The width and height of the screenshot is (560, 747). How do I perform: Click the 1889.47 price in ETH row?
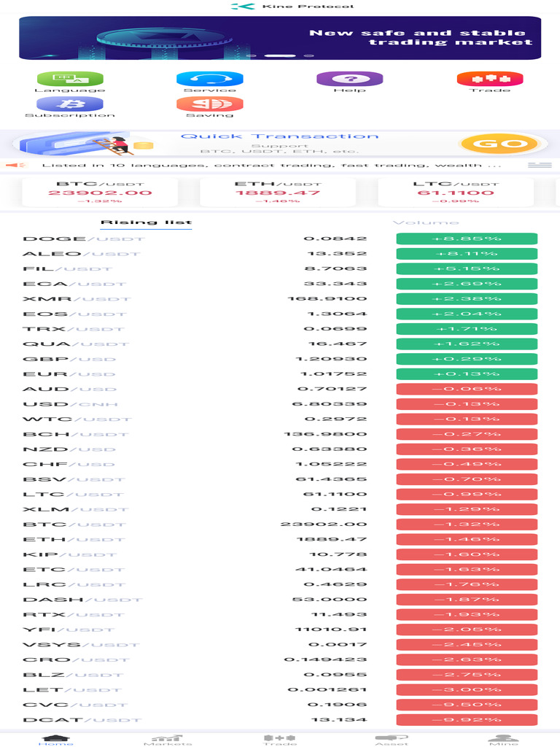[332, 539]
